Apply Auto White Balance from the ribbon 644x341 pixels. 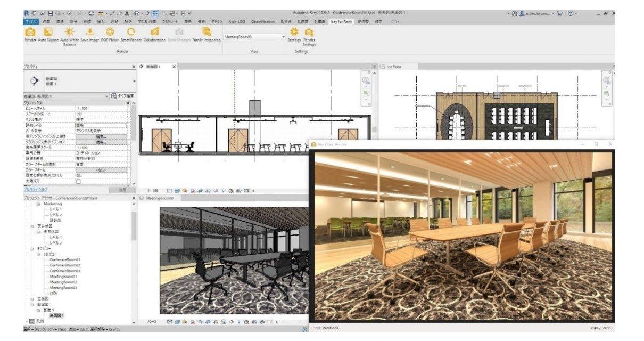tap(70, 33)
